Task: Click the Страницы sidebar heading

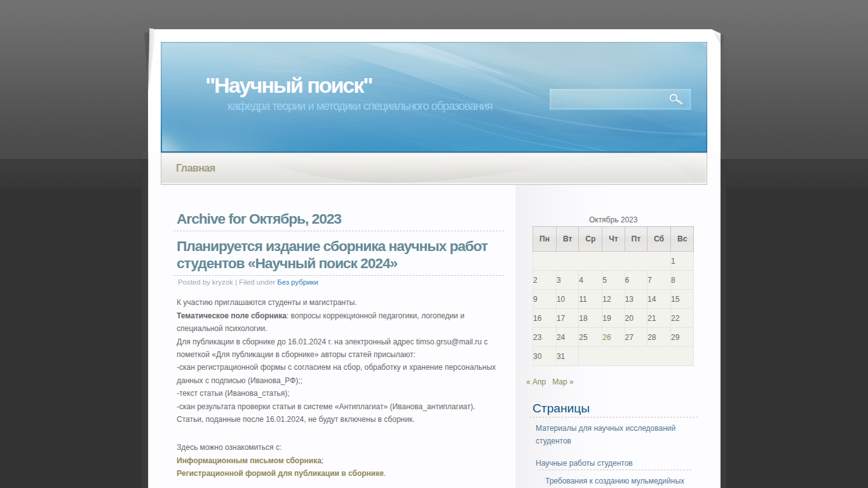Action: pyautogui.click(x=561, y=409)
